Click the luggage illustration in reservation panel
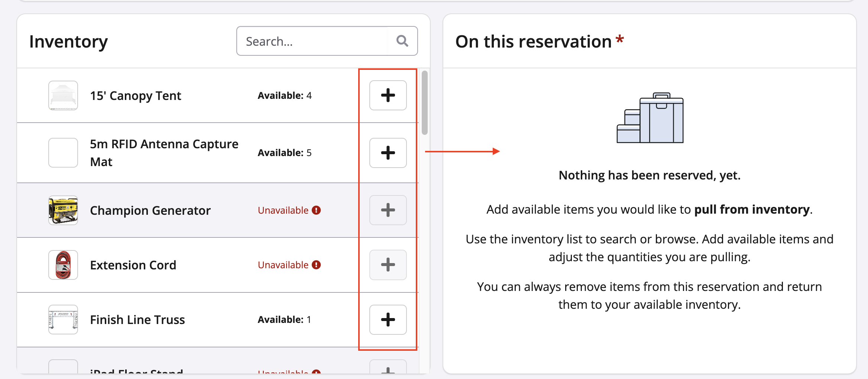The height and width of the screenshot is (379, 868). (650, 118)
